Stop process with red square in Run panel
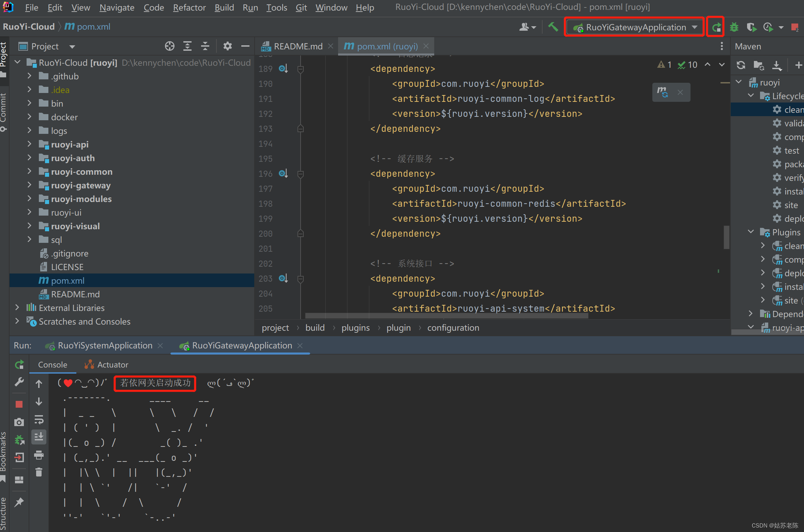This screenshot has width=804, height=532. 19,404
